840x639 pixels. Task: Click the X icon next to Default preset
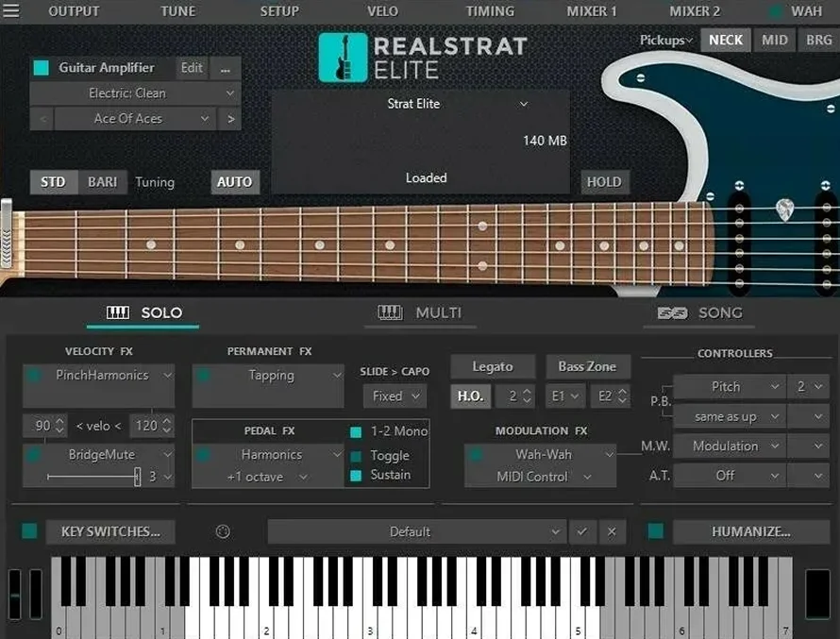point(612,531)
